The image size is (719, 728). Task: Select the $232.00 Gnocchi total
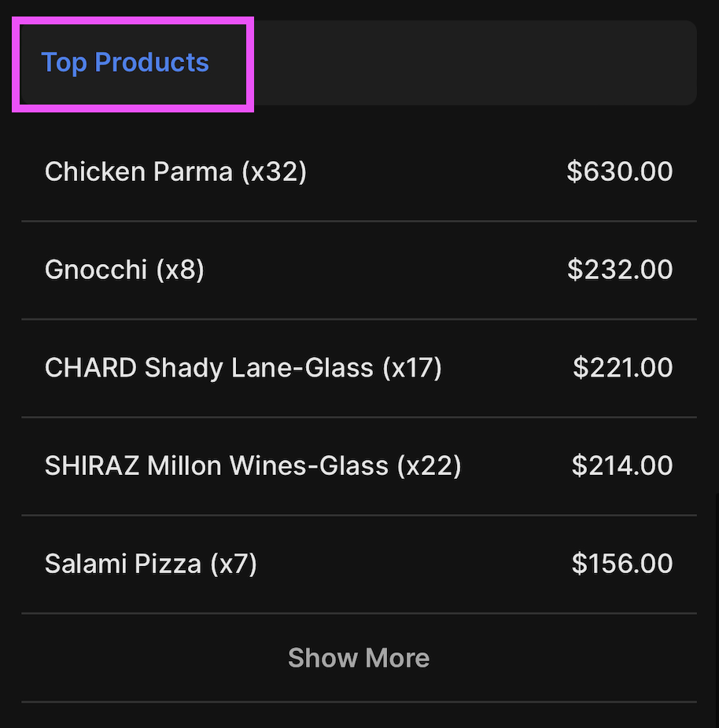pos(619,270)
